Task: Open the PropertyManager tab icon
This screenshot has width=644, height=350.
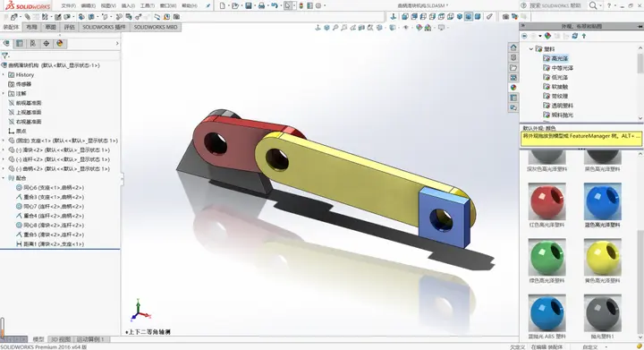Action: tap(20, 44)
